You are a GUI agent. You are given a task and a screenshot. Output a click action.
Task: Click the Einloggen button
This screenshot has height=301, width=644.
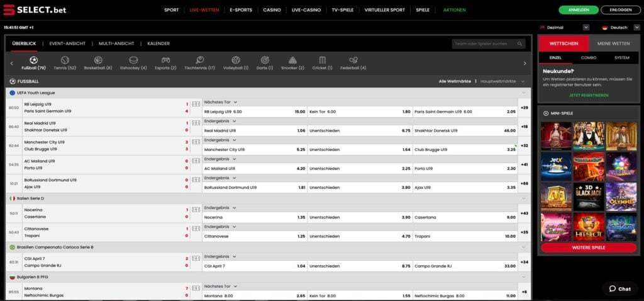coord(620,10)
